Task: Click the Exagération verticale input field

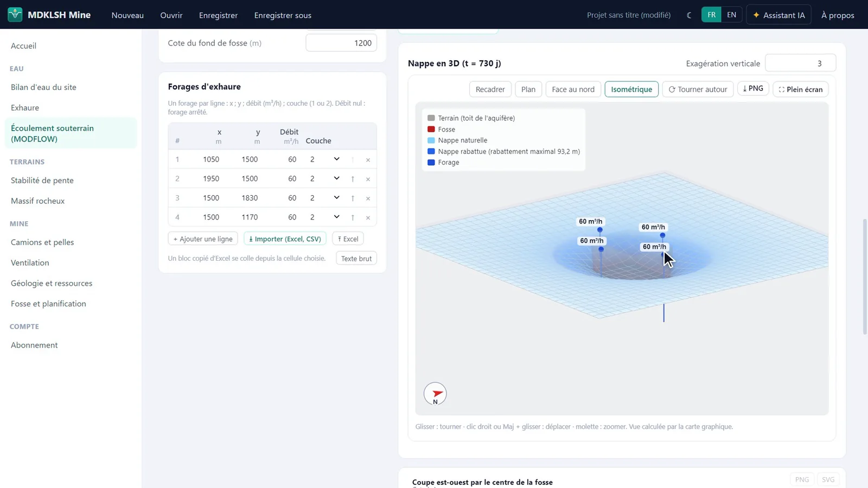Action: tap(800, 63)
